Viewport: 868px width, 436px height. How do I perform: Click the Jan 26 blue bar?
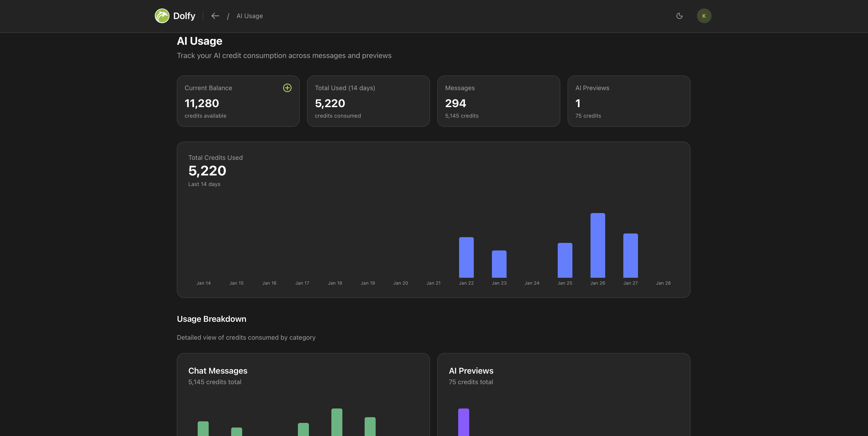(x=597, y=245)
